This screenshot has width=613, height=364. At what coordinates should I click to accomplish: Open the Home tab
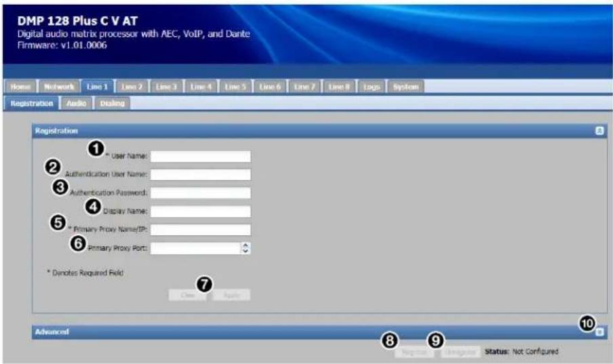21,86
